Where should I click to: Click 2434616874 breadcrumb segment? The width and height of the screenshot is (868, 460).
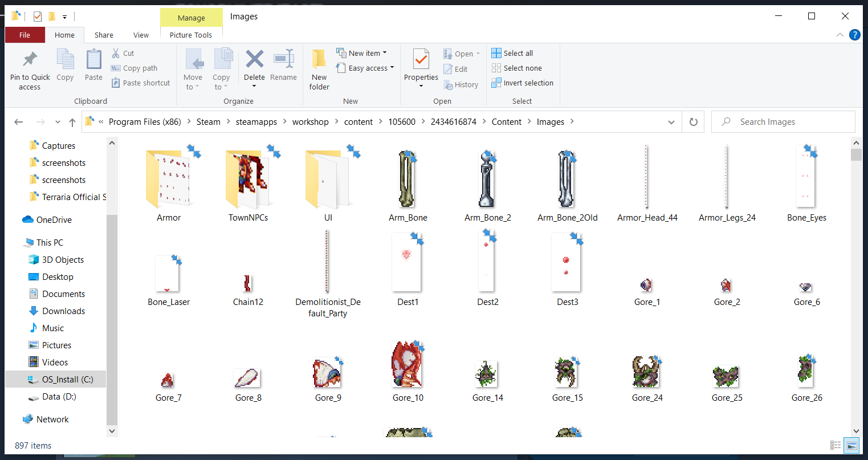tap(454, 122)
